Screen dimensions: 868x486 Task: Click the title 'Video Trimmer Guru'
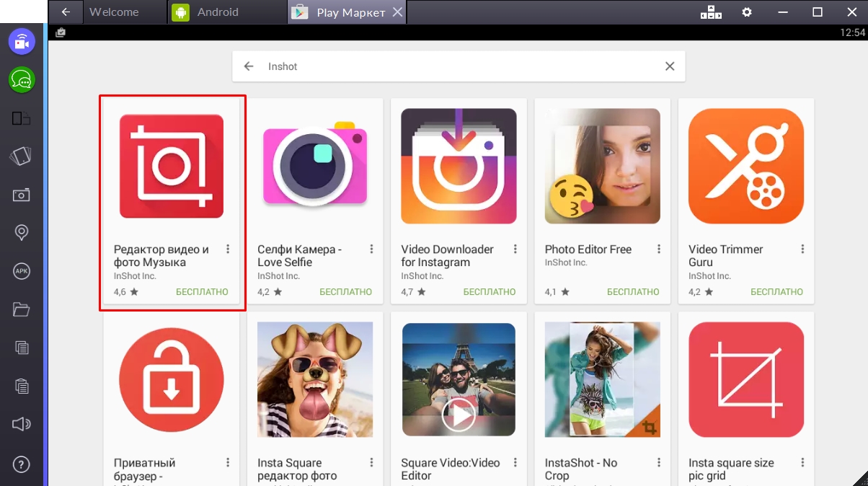point(725,256)
